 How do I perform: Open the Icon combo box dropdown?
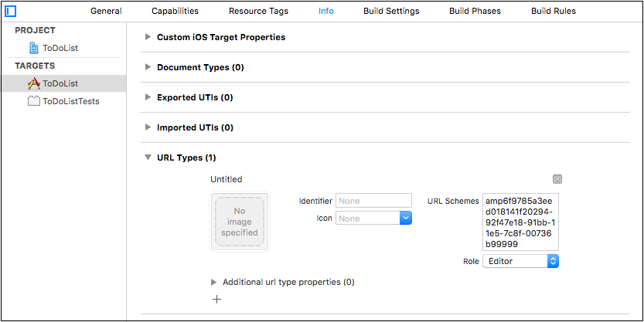(405, 219)
